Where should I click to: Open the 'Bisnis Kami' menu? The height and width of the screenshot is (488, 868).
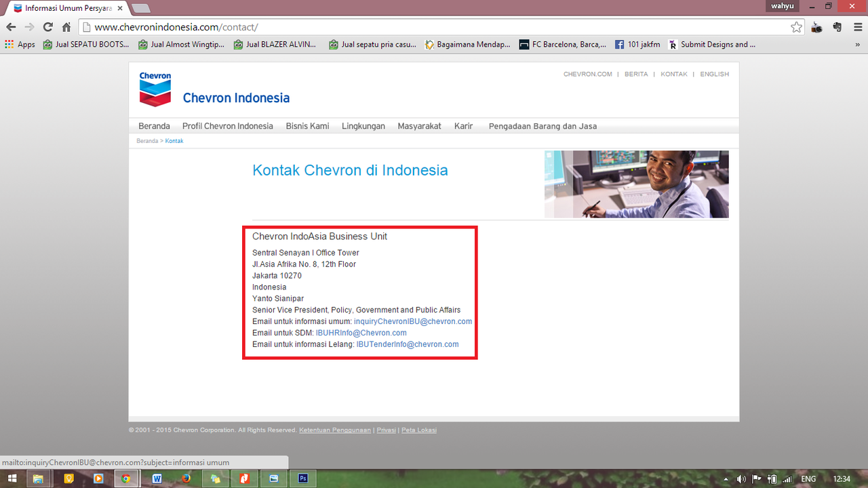[x=307, y=126]
